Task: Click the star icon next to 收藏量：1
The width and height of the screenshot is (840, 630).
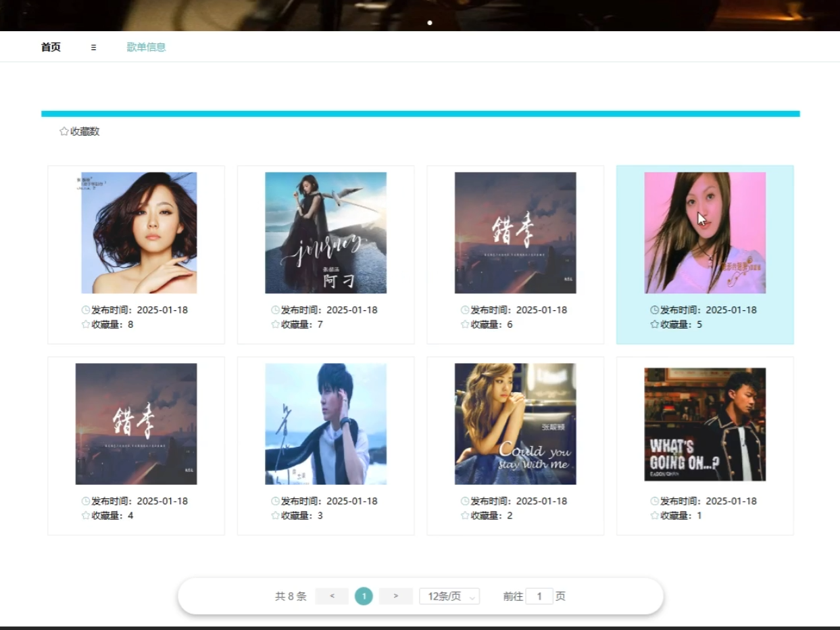Action: [x=654, y=516]
